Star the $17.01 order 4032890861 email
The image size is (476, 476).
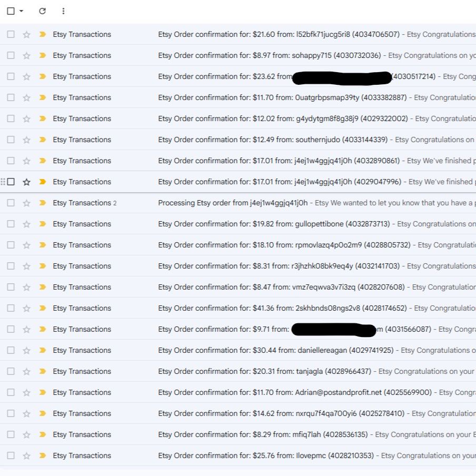pyautogui.click(x=27, y=161)
